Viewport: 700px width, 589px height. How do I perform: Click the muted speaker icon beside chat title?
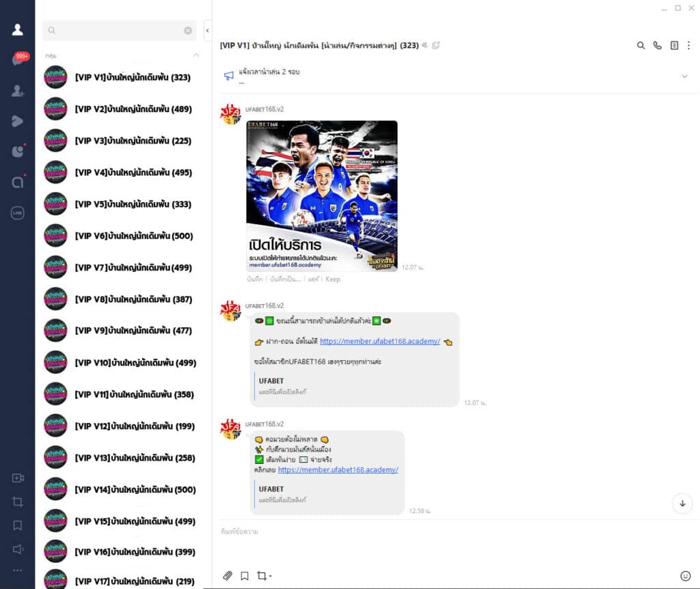(425, 45)
